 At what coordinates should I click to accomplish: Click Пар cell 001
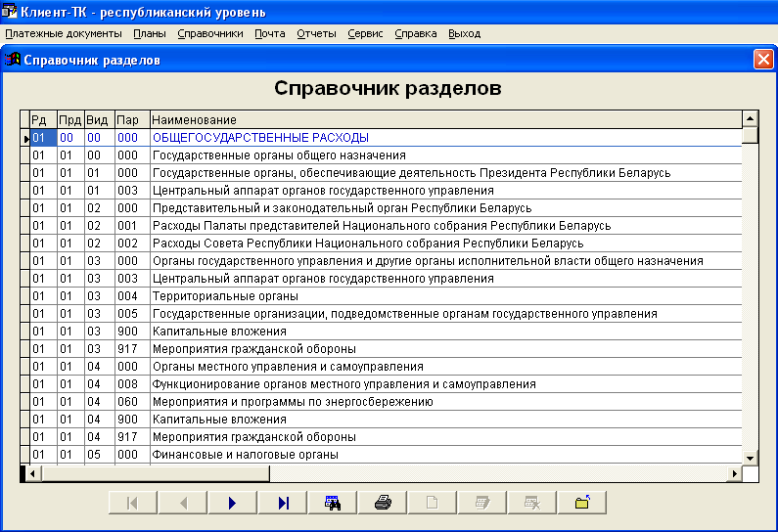click(132, 226)
